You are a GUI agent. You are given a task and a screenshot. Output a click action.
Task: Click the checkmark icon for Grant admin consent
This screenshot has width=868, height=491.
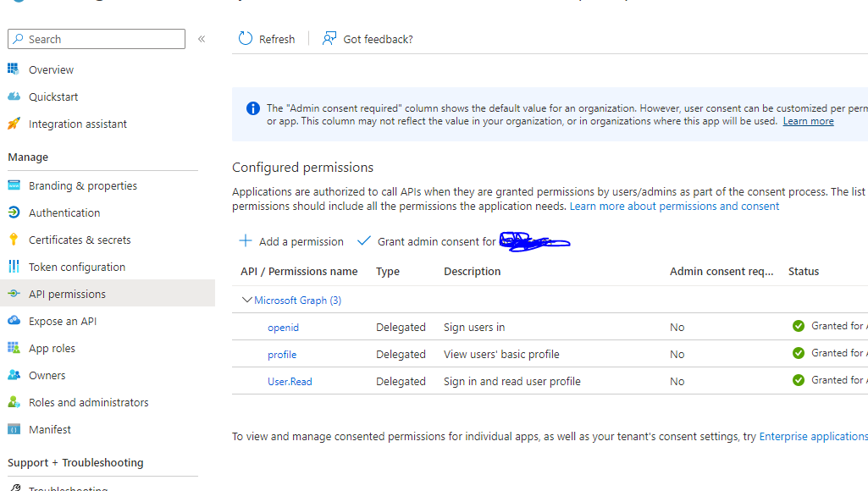click(363, 240)
